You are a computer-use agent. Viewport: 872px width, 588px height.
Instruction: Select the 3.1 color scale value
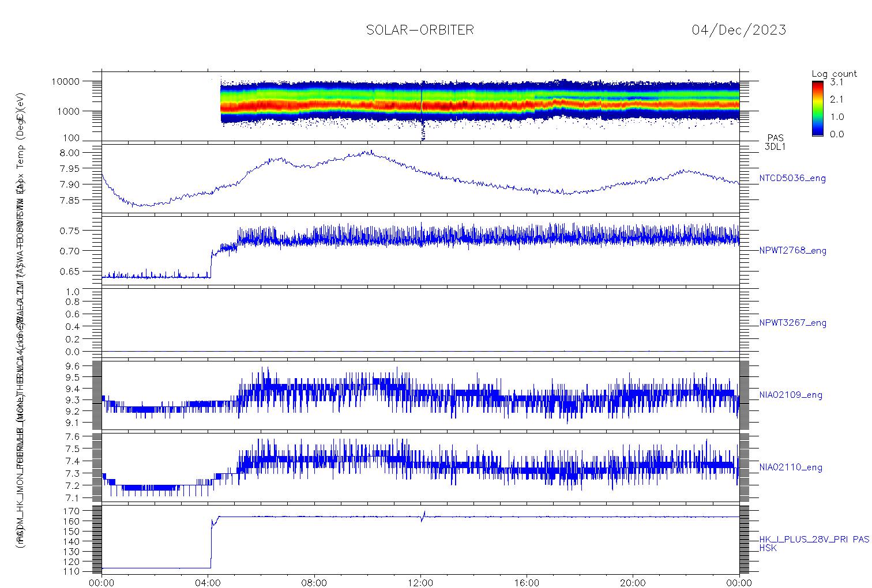(836, 82)
